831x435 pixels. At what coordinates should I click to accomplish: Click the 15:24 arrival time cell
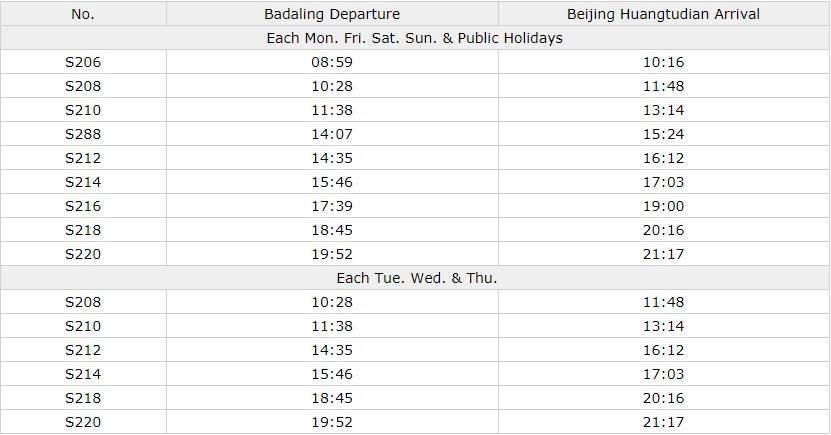coord(663,134)
